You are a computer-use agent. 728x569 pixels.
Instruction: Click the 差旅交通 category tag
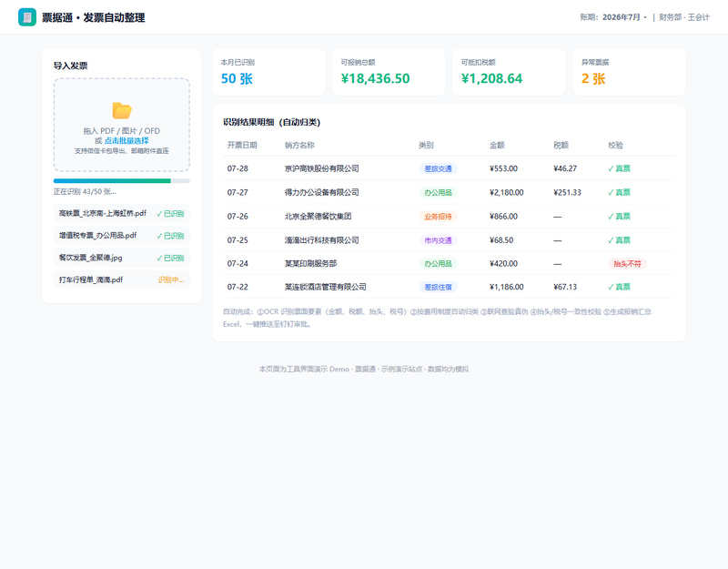(438, 168)
